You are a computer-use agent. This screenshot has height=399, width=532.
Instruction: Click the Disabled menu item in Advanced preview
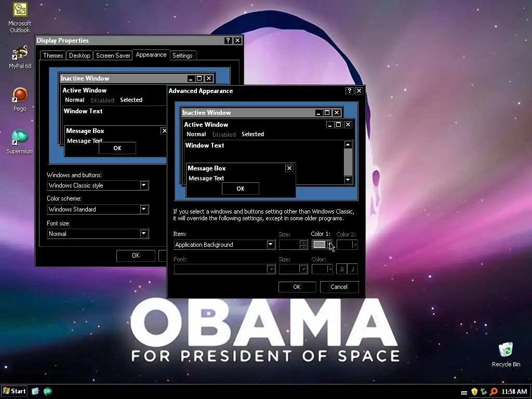pos(224,135)
